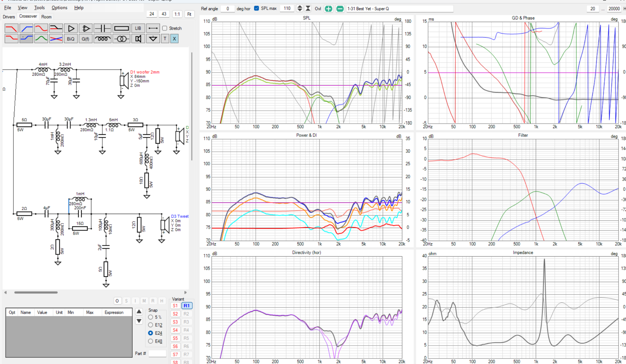Select the green band-pass peak icon
The height and width of the screenshot is (364, 626).
pos(41,39)
